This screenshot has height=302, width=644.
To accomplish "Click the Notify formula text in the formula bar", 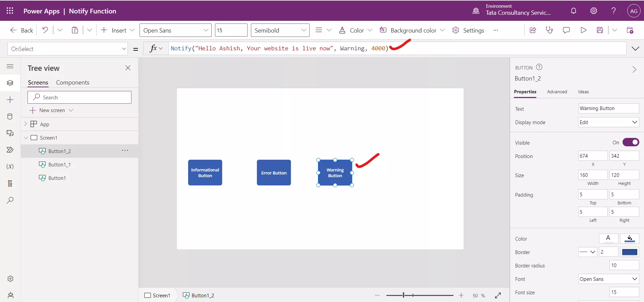I will pyautogui.click(x=279, y=48).
